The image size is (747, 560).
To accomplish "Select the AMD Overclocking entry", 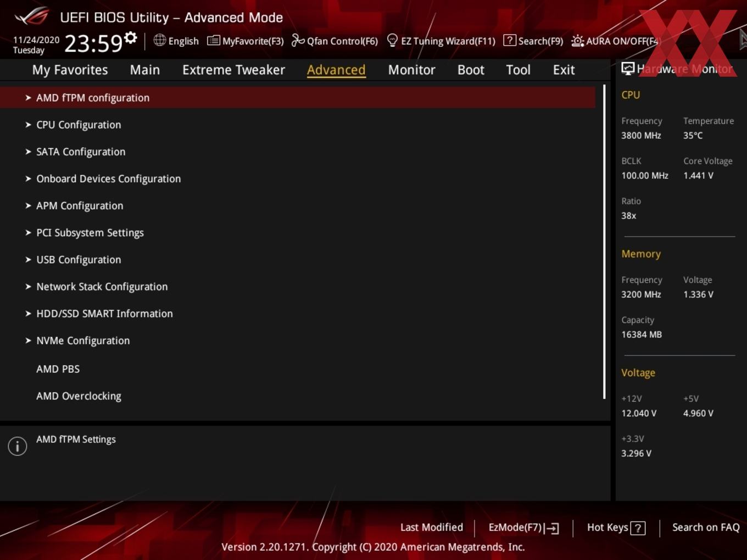I will click(79, 396).
